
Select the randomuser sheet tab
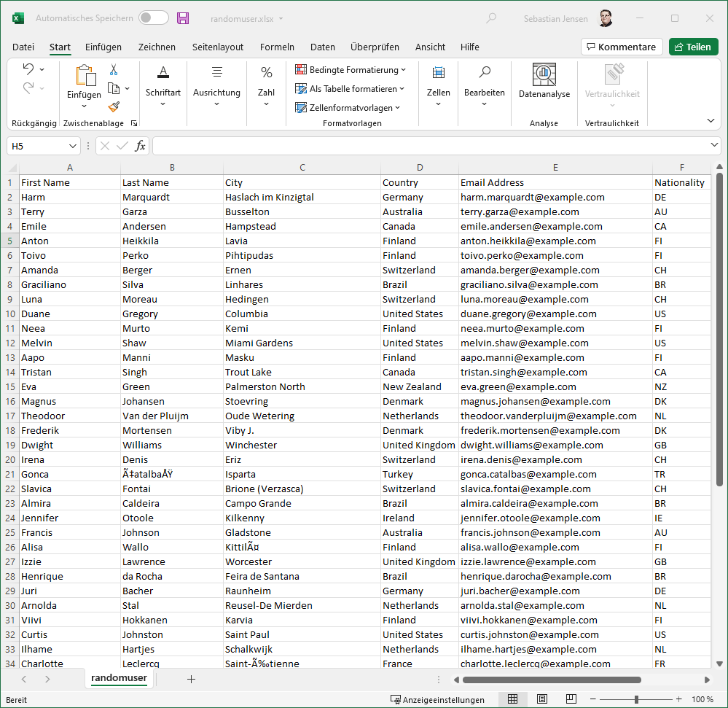(x=119, y=678)
